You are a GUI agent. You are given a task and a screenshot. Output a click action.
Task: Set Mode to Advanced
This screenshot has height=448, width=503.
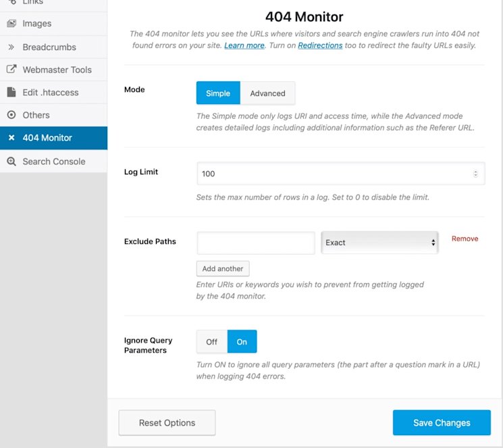(x=267, y=93)
